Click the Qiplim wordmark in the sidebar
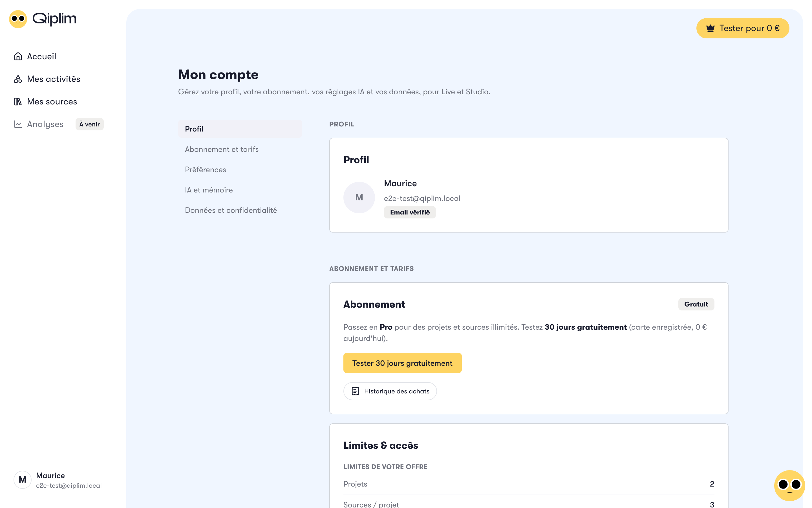812x508 pixels. [54, 19]
